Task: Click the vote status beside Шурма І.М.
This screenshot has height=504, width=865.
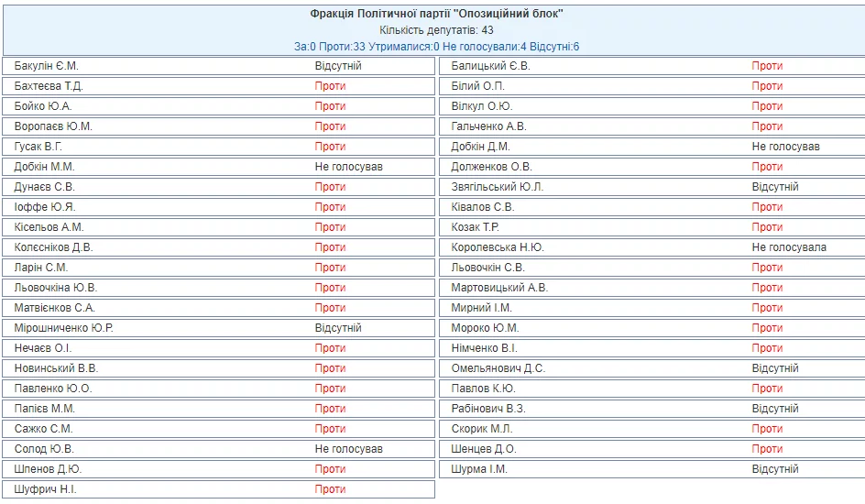Action: pos(775,469)
